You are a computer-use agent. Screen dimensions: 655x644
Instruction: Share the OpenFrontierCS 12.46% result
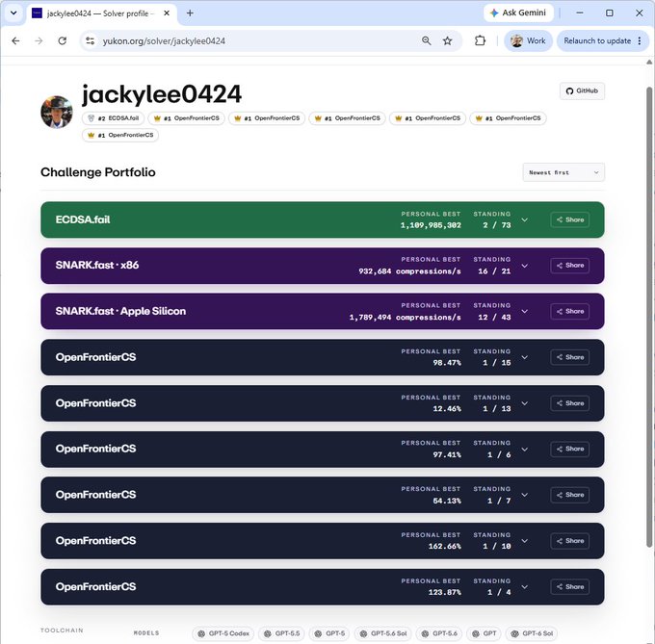(570, 403)
